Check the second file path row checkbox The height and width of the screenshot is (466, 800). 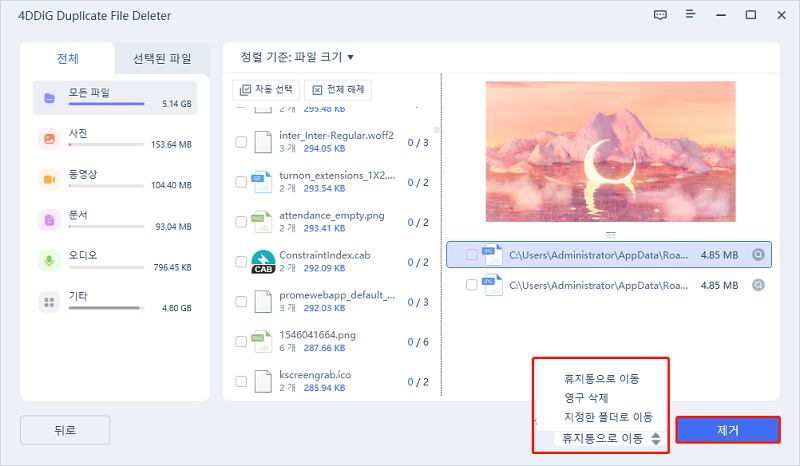point(471,285)
